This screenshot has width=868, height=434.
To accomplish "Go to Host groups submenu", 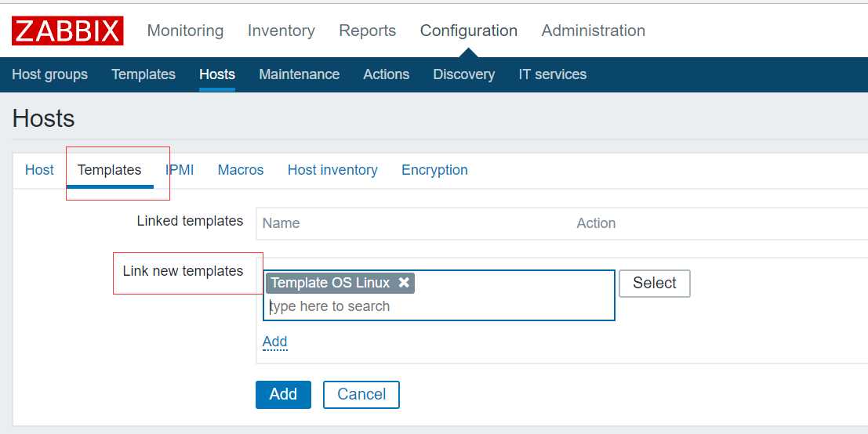I will coord(50,74).
